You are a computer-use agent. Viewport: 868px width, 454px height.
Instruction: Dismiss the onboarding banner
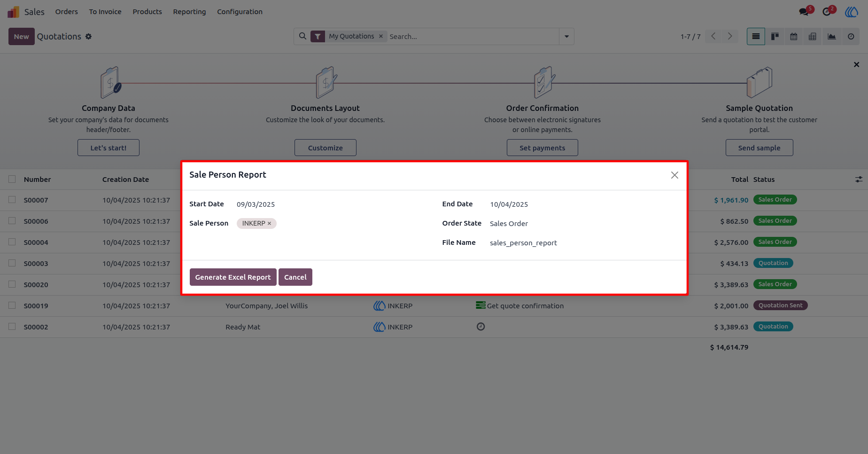tap(856, 65)
